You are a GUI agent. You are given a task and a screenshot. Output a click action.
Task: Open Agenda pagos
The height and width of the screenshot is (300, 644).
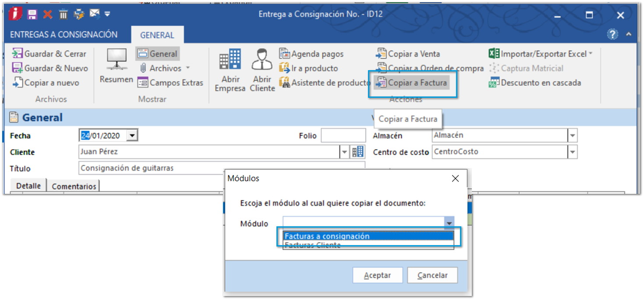pos(311,54)
